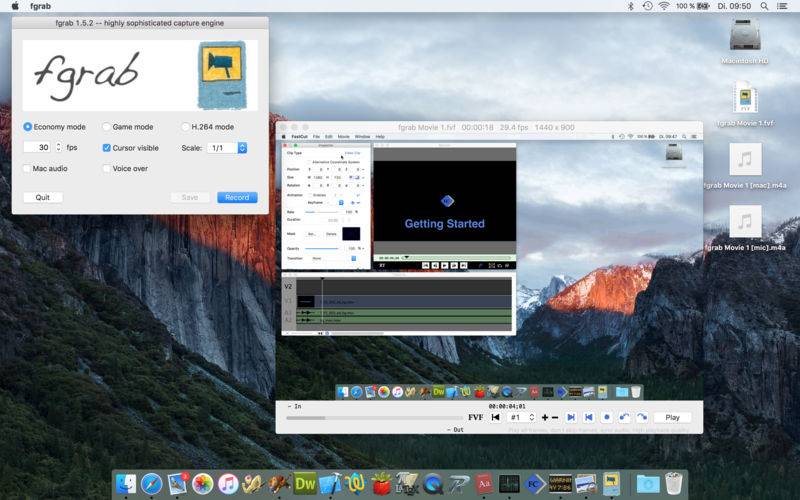
Task: Open Dreamweaver from the Dock
Action: [305, 484]
